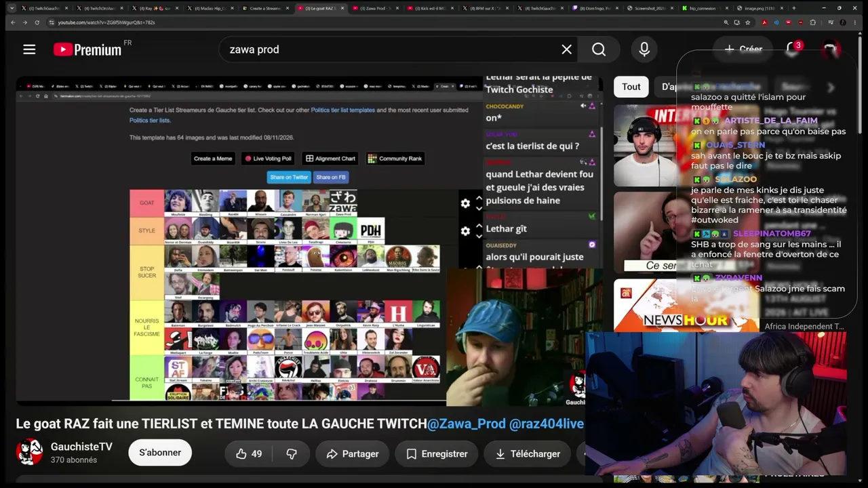Submit search with the magnifier button
The height and width of the screenshot is (488, 868).
tap(599, 49)
